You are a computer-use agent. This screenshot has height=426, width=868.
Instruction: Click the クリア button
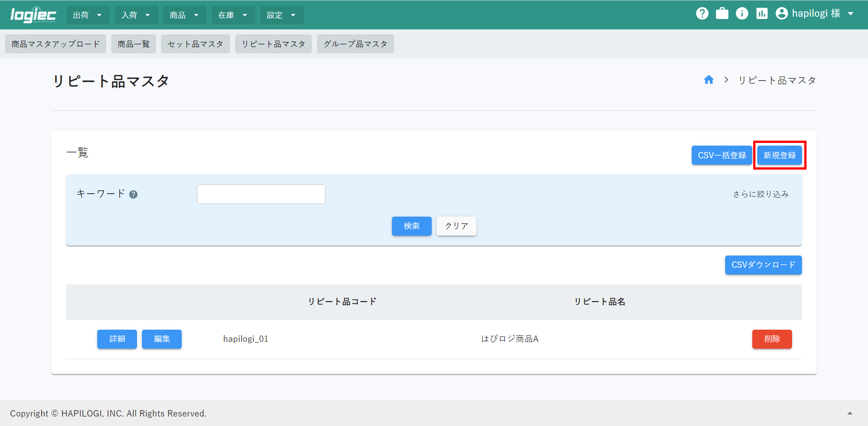[x=456, y=226]
